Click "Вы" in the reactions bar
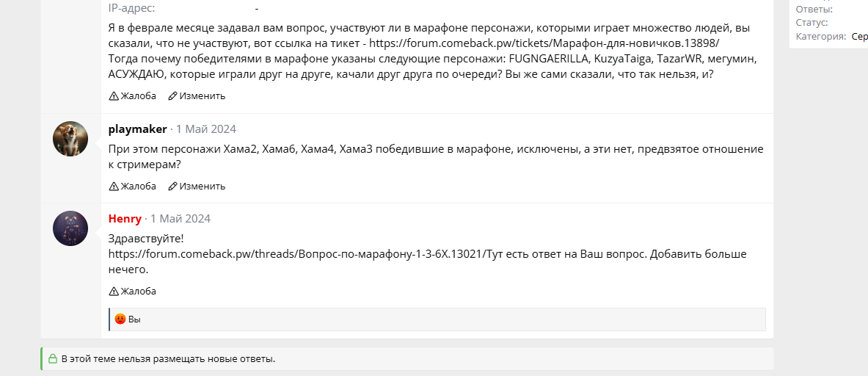Image resolution: width=868 pixels, height=376 pixels. click(134, 319)
